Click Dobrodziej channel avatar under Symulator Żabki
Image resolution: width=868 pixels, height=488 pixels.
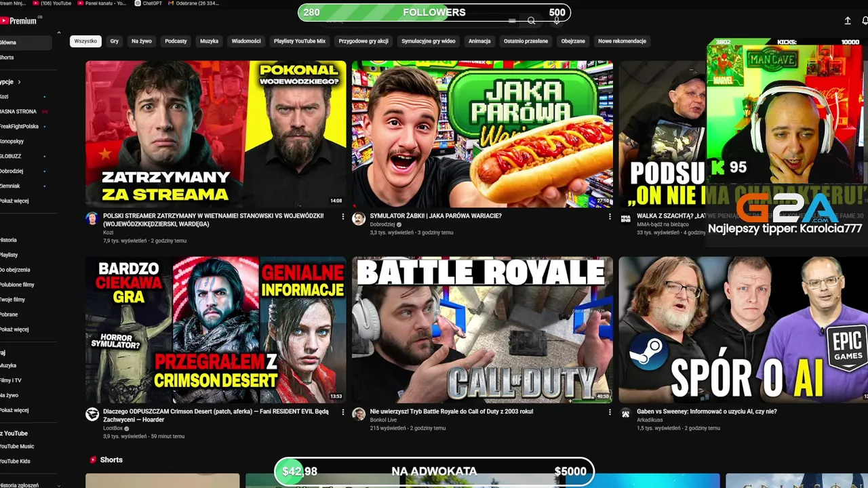pos(359,218)
